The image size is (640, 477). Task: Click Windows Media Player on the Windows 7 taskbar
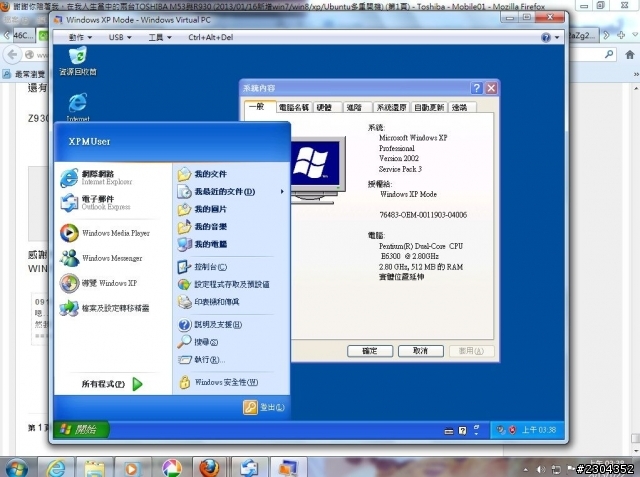[x=131, y=468]
